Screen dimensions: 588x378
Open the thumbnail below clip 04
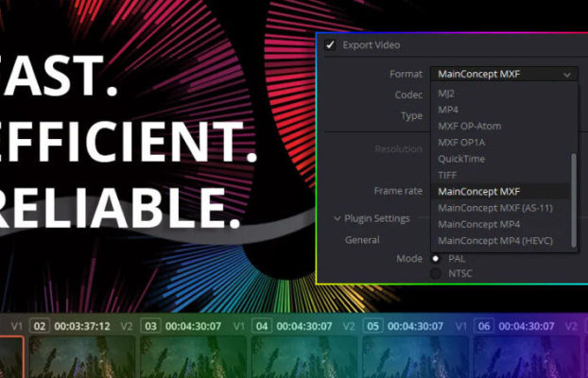coord(304,357)
